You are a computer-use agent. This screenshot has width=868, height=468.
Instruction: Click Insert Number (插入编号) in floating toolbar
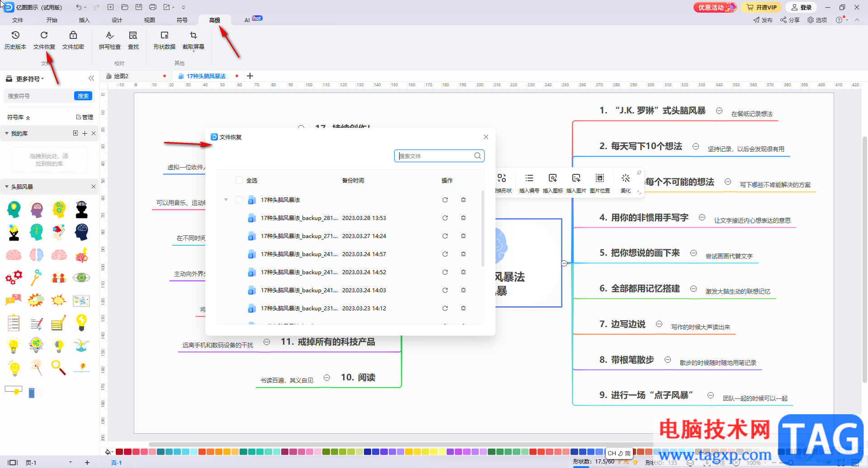(529, 183)
